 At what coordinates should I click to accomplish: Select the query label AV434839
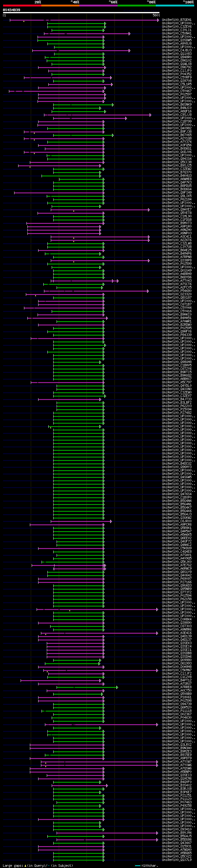(11, 10)
